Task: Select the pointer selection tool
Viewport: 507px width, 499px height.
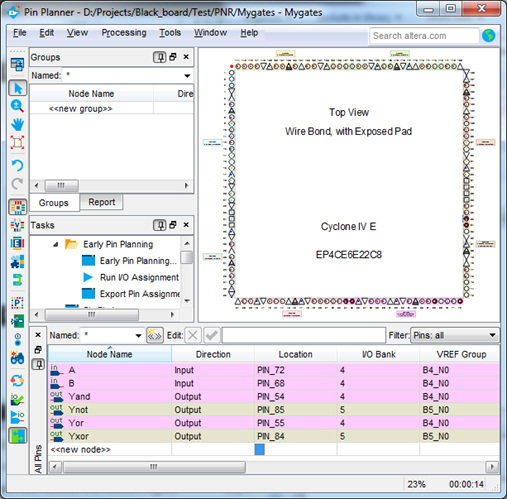Action: click(x=18, y=88)
